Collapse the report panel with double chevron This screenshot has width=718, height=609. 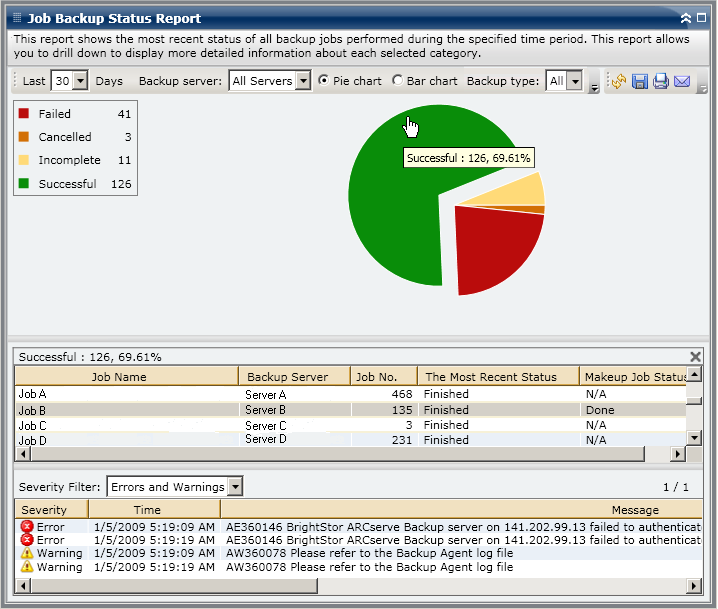685,18
